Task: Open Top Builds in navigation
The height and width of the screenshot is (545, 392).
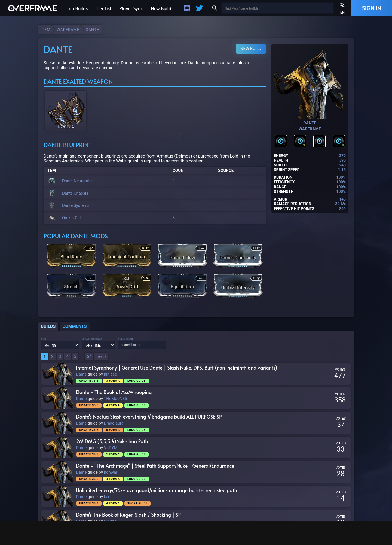Action: click(x=77, y=8)
